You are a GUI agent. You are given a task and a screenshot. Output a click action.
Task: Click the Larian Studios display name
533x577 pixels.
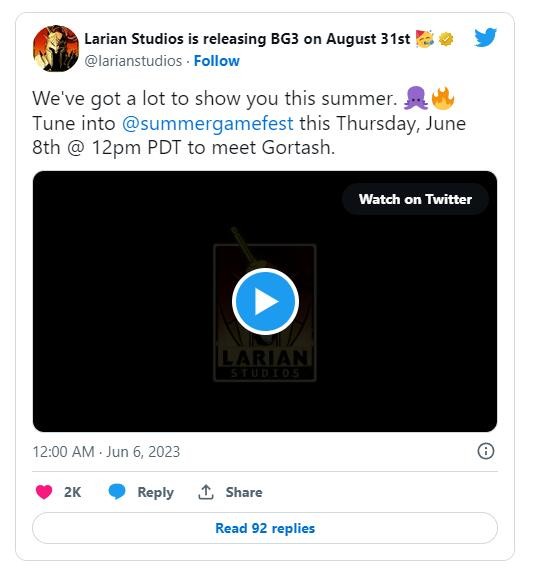tap(247, 39)
